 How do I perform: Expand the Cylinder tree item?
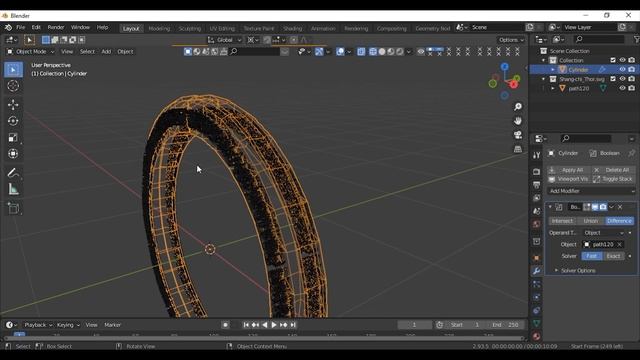pos(553,70)
